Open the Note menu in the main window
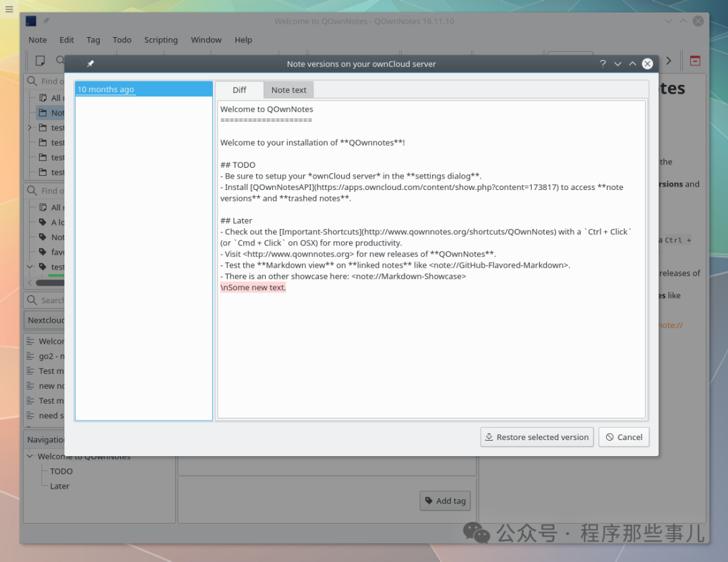The width and height of the screenshot is (728, 562). (38, 40)
